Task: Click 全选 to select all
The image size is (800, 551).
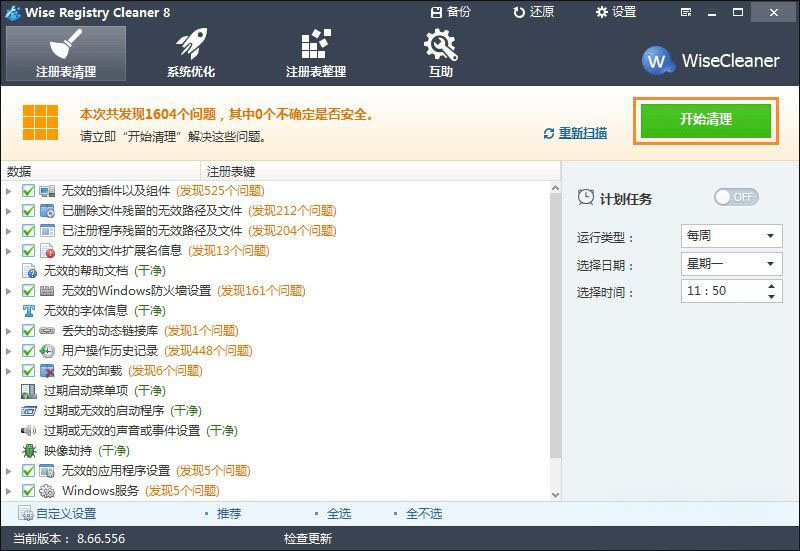Action: click(x=339, y=513)
